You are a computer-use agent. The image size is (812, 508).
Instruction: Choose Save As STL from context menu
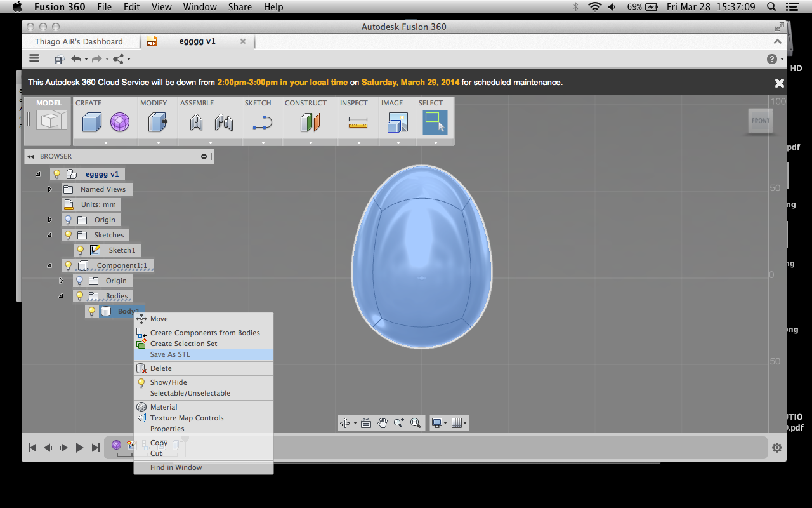(204, 354)
